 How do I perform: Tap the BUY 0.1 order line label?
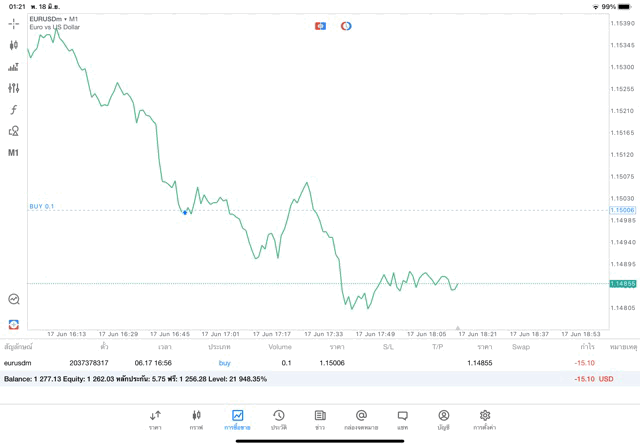42,206
